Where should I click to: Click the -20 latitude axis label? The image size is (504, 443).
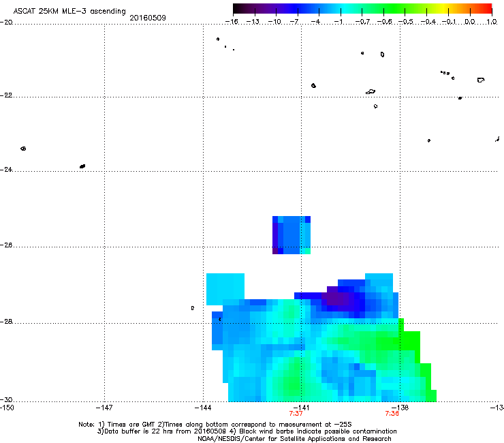[x=6, y=22]
